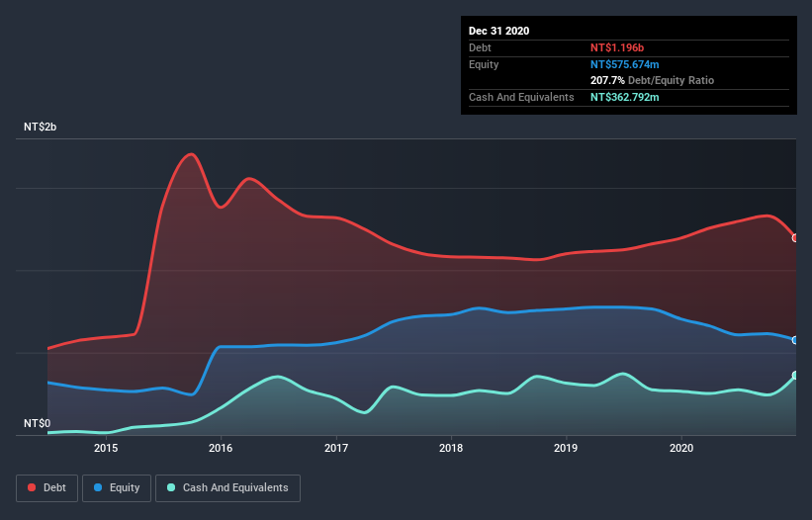Screen dimensions: 812x520
Task: Click the Dec 31 2020 tooltip date
Action: [x=498, y=31]
